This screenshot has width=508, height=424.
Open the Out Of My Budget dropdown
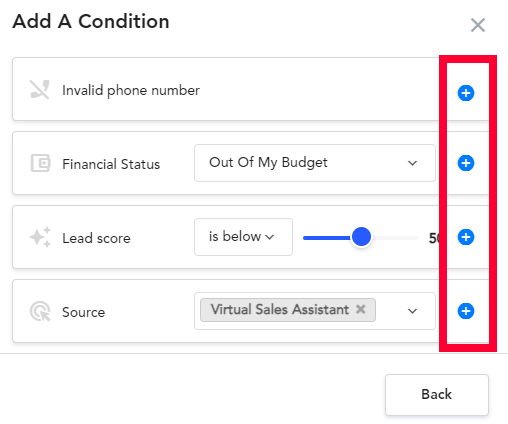click(315, 163)
